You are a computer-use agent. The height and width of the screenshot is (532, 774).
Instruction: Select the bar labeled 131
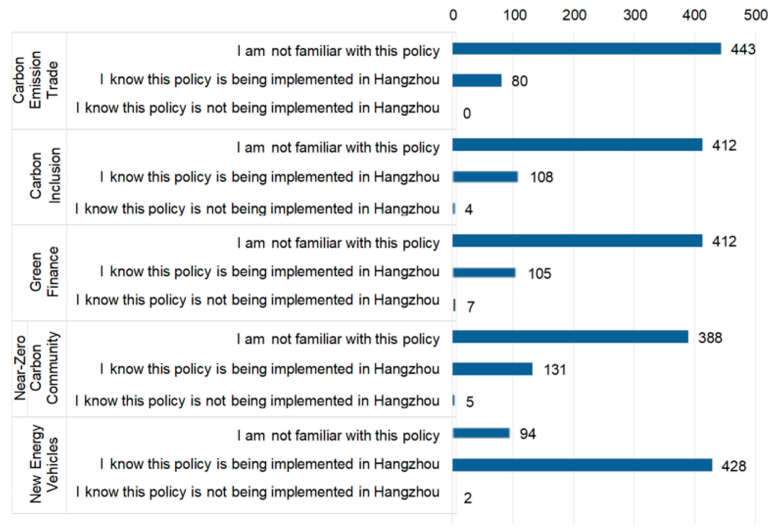[x=492, y=369]
